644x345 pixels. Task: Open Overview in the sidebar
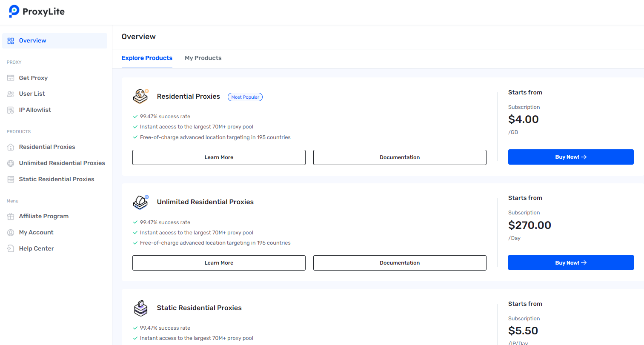click(x=54, y=41)
